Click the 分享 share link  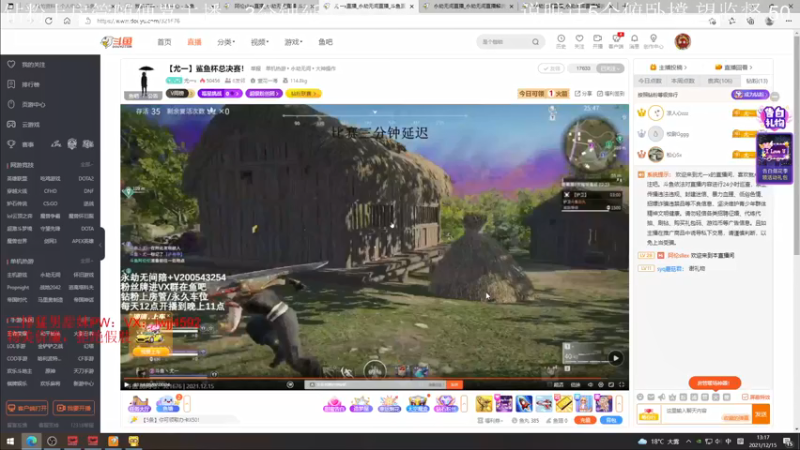pos(584,93)
